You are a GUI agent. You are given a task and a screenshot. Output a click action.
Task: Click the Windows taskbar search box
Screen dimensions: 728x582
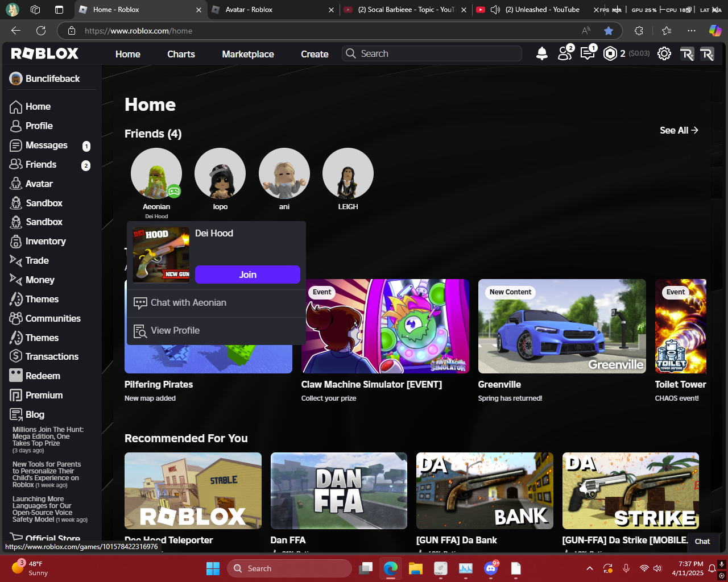(x=289, y=568)
